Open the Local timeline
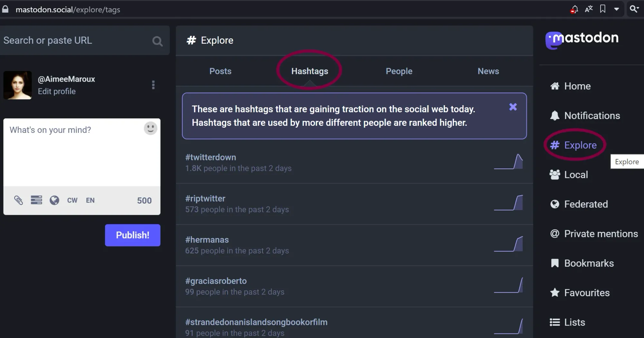644x338 pixels. [569, 175]
